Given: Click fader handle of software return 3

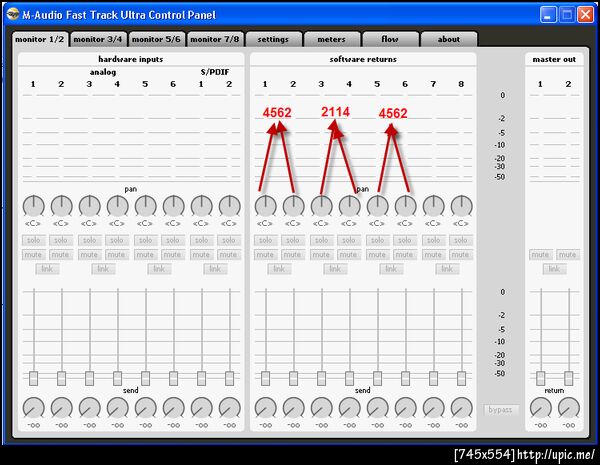Looking at the screenshot, I should [321, 378].
